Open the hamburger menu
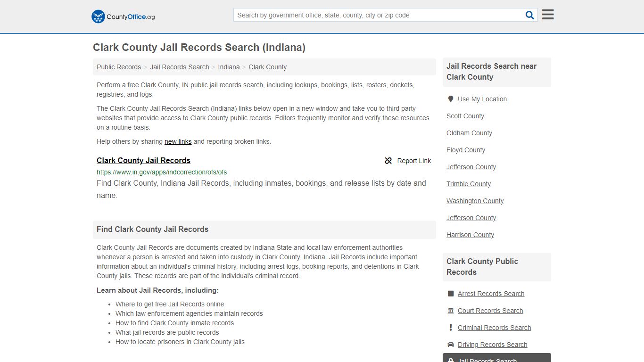 point(548,15)
